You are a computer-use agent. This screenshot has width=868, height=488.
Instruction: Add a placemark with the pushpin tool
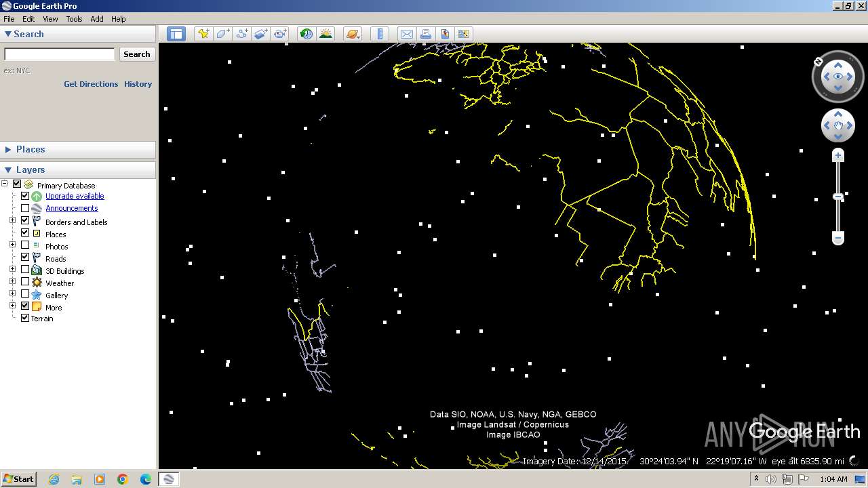pyautogui.click(x=203, y=34)
